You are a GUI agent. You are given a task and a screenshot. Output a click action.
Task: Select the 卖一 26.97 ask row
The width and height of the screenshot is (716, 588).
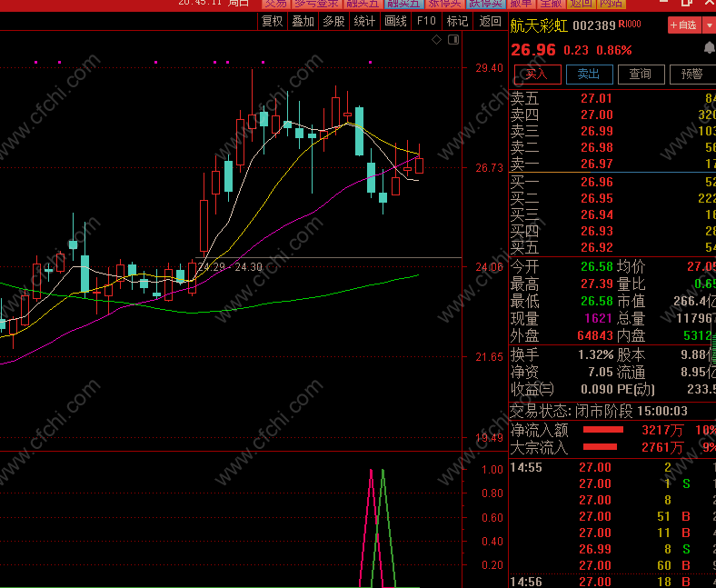pyautogui.click(x=612, y=164)
